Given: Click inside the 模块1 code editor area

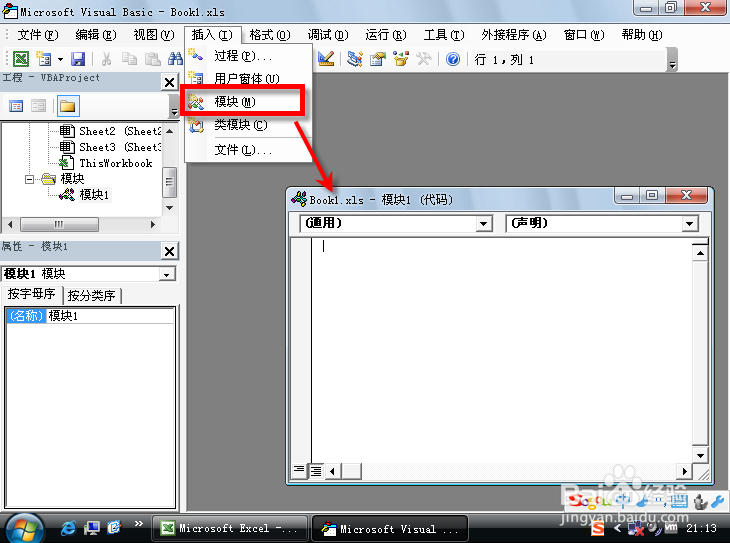Looking at the screenshot, I should (x=502, y=349).
